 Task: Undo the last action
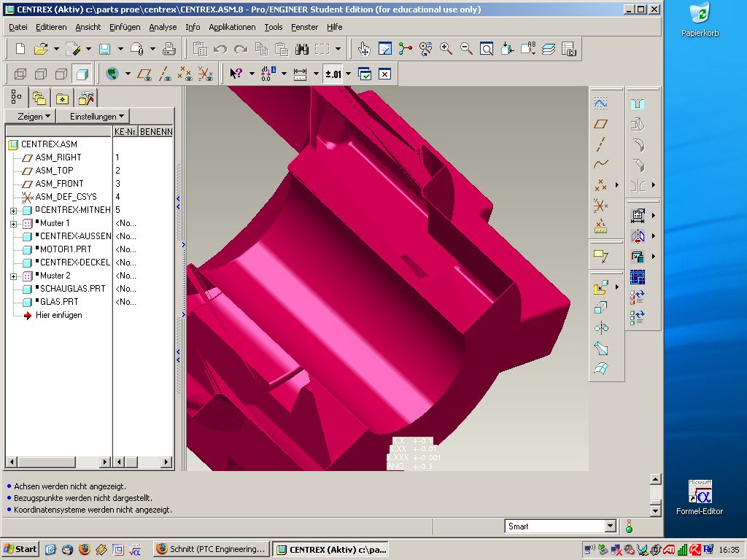tap(220, 49)
